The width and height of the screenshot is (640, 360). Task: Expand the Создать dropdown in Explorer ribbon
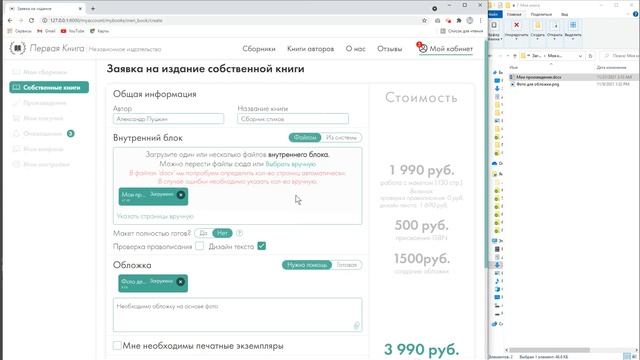538,30
